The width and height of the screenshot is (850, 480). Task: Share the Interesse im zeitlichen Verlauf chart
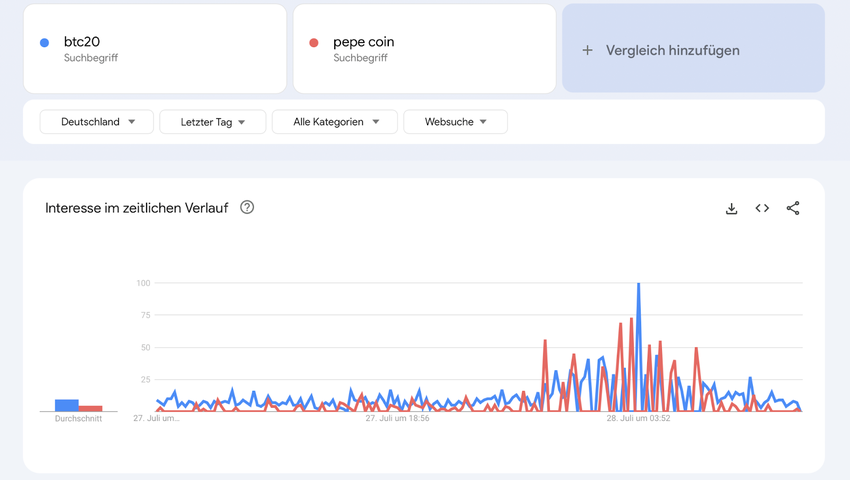click(x=793, y=208)
